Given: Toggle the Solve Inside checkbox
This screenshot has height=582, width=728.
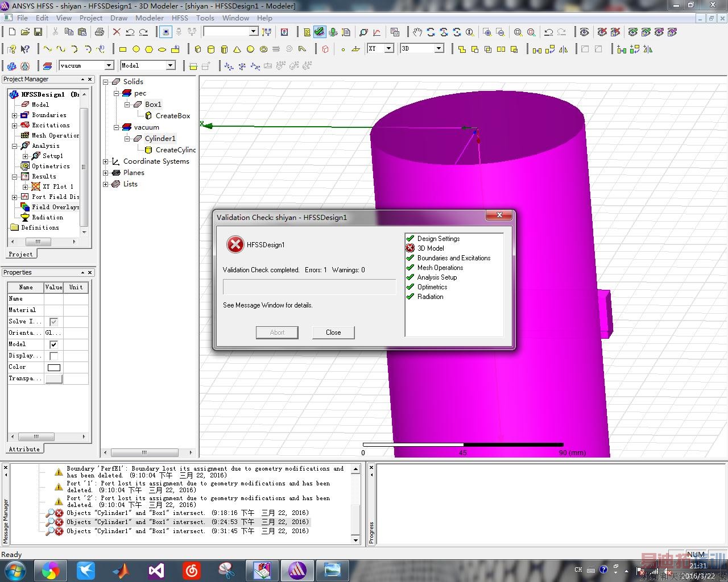Looking at the screenshot, I should pyautogui.click(x=53, y=322).
